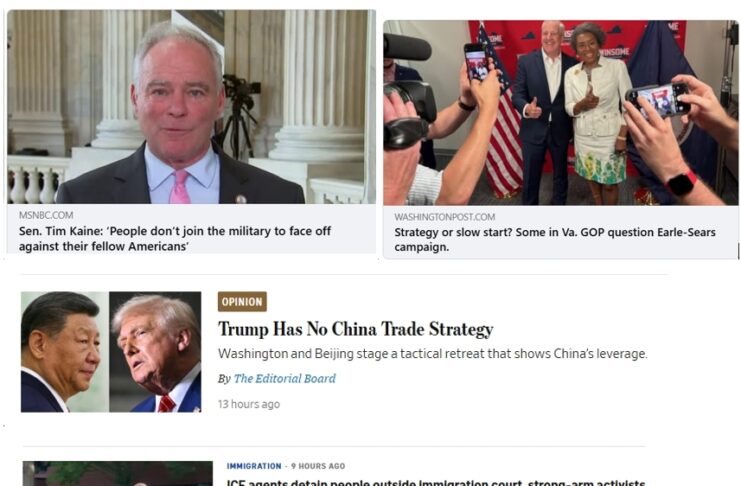Viewport: 741px width, 486px height.
Task: Click the WASHINGTONPOST.COM source label
Action: [445, 217]
